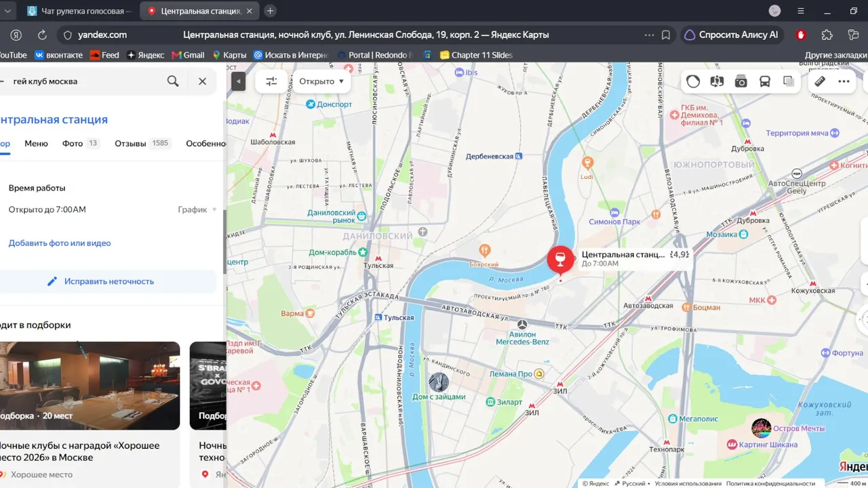Click the Остров Мечты map marker
868x488 pixels.
coord(762,428)
